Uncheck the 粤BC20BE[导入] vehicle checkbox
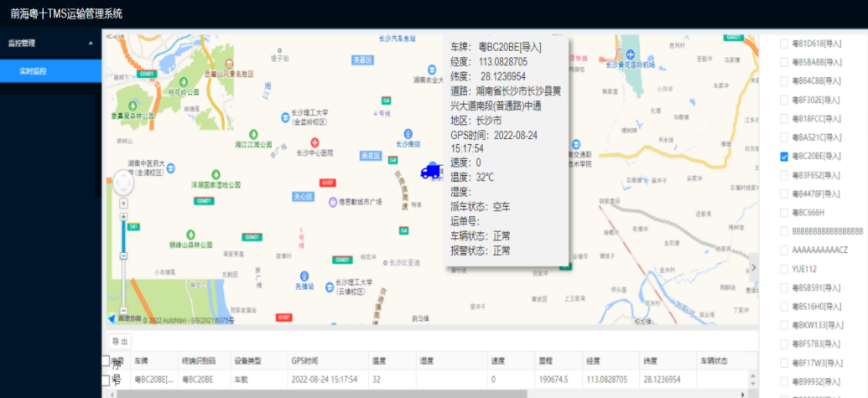The width and height of the screenshot is (868, 398). point(784,157)
